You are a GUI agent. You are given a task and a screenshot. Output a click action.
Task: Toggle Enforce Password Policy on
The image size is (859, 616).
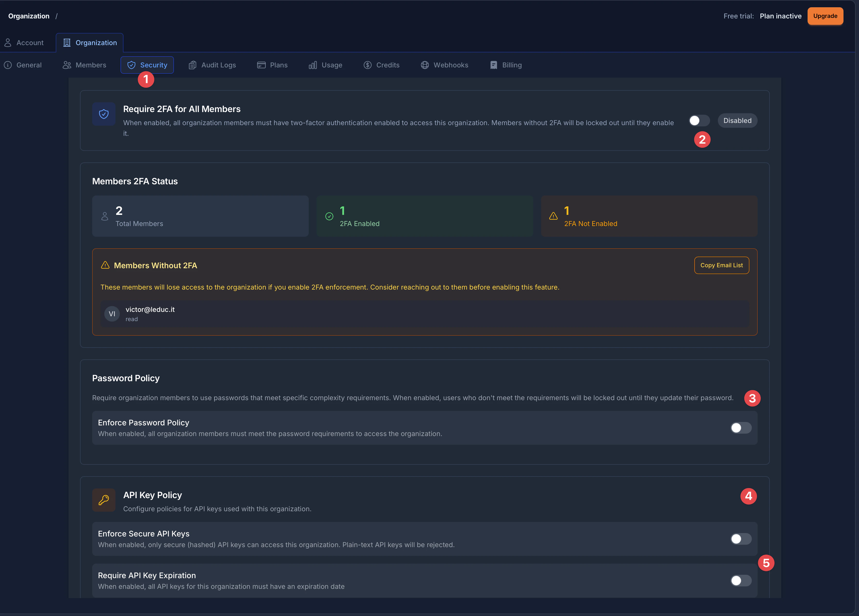[740, 428]
